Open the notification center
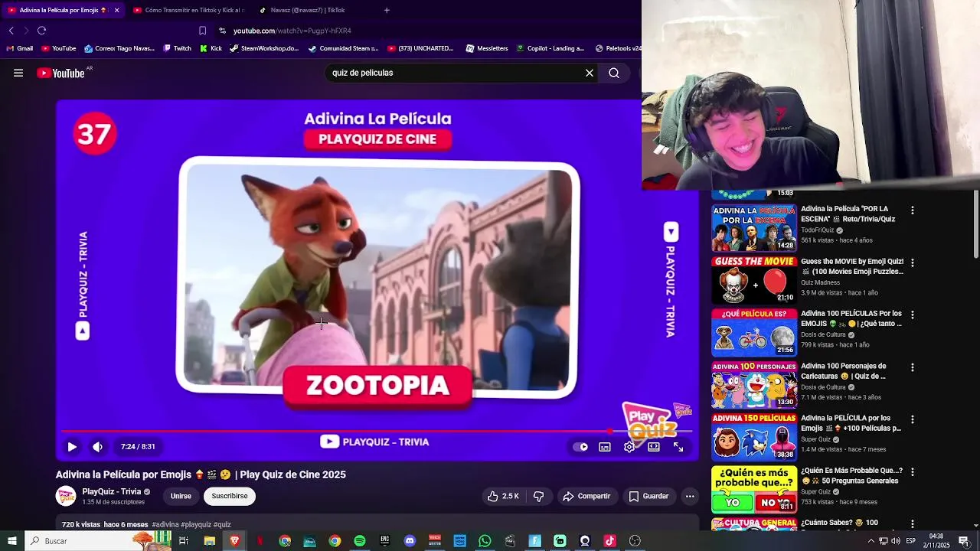This screenshot has width=980, height=551. (x=963, y=541)
